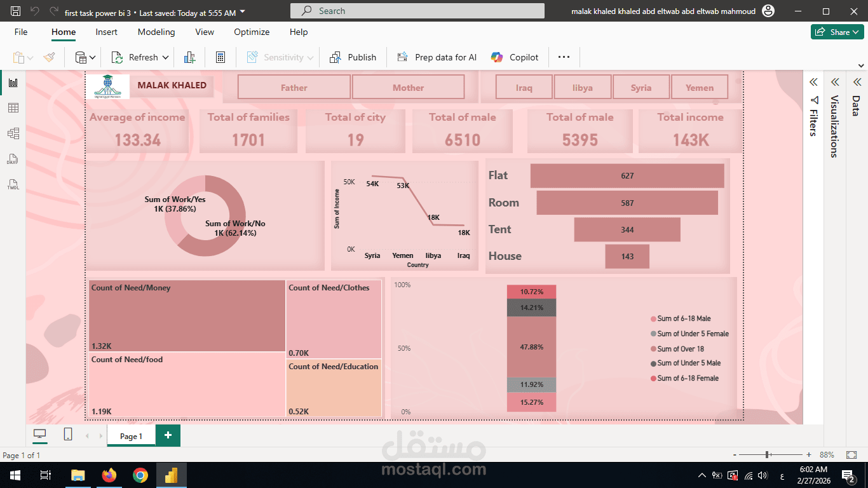Open the Paste dropdown arrow
Image resolution: width=868 pixels, height=488 pixels.
(31, 58)
